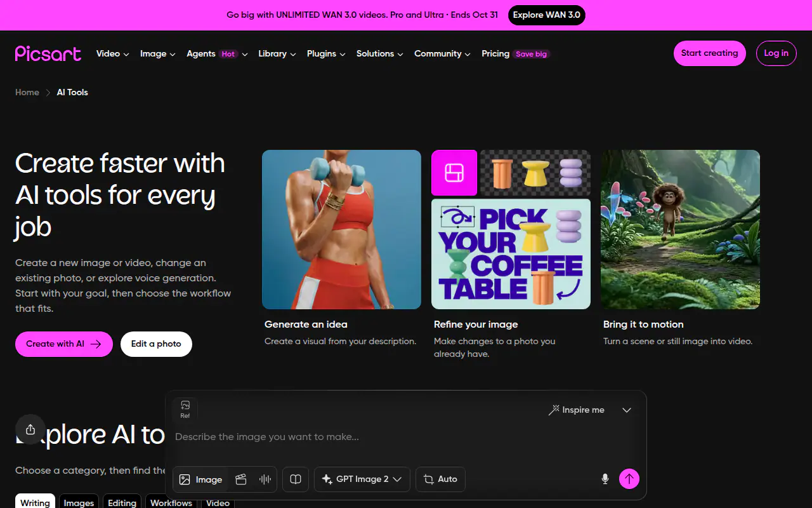Click the Save big badge
Image resolution: width=812 pixels, height=508 pixels.
point(531,54)
